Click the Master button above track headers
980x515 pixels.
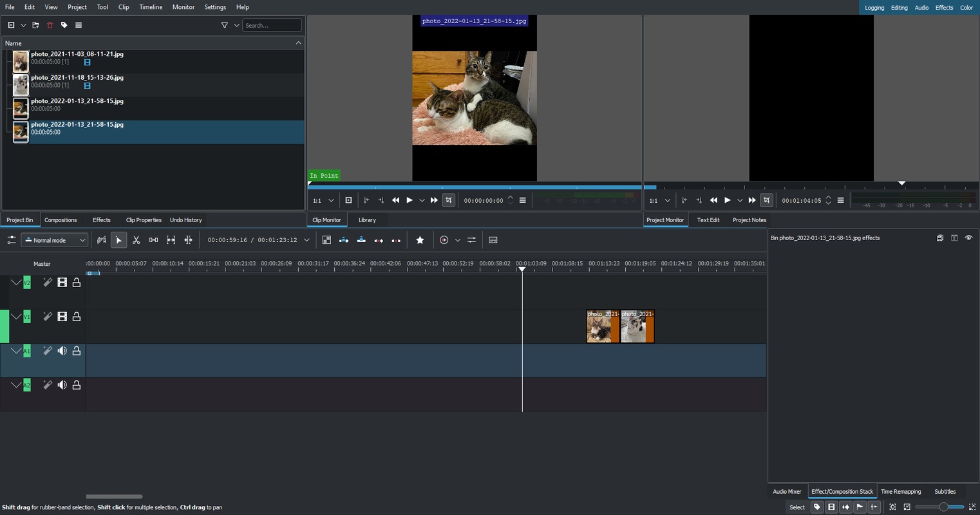click(42, 264)
